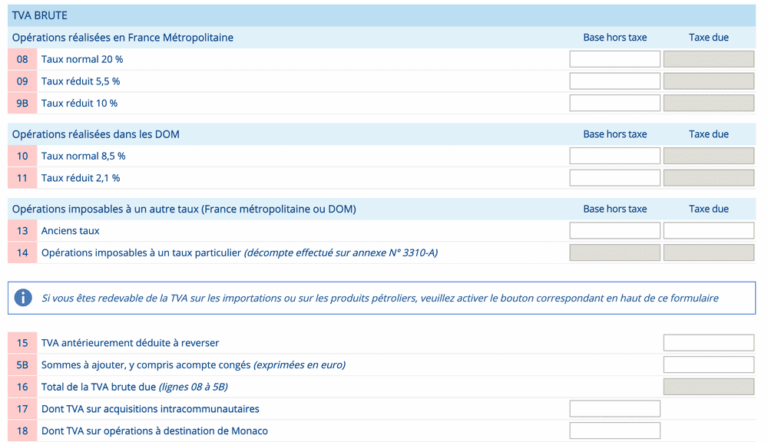Click Base hors taxe field for Taux réduit 2,1 %
The height and width of the screenshot is (442, 768).
click(x=614, y=178)
